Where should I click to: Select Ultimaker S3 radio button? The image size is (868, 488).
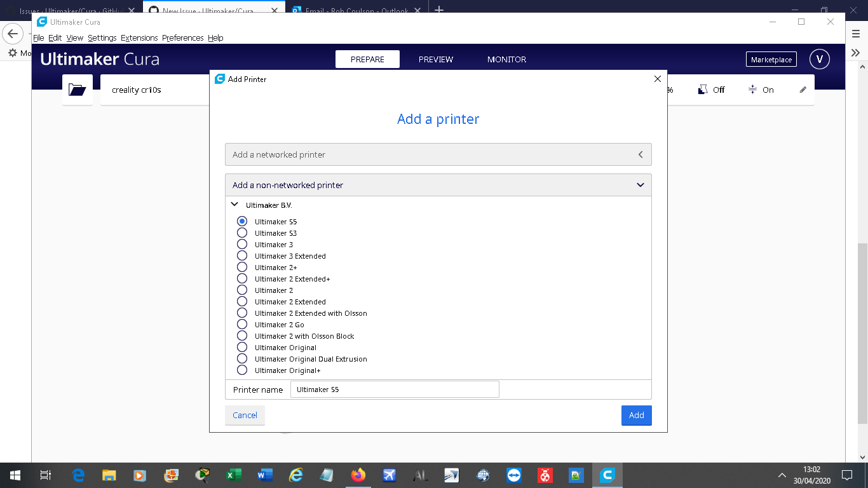pyautogui.click(x=242, y=233)
